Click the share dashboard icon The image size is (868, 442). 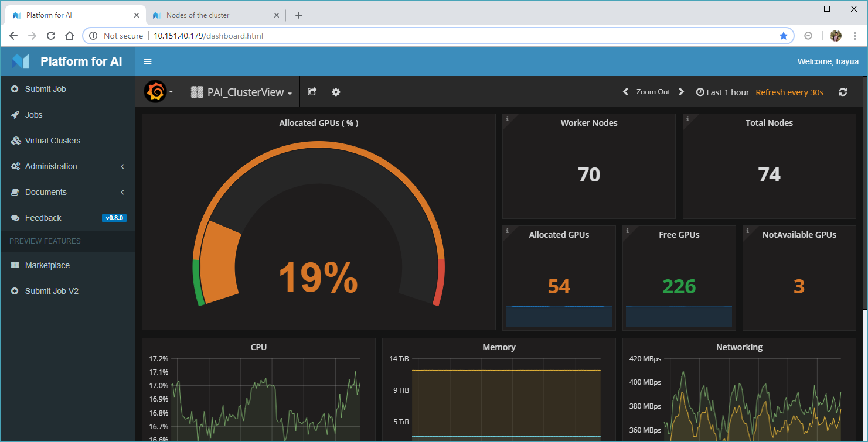coord(312,92)
